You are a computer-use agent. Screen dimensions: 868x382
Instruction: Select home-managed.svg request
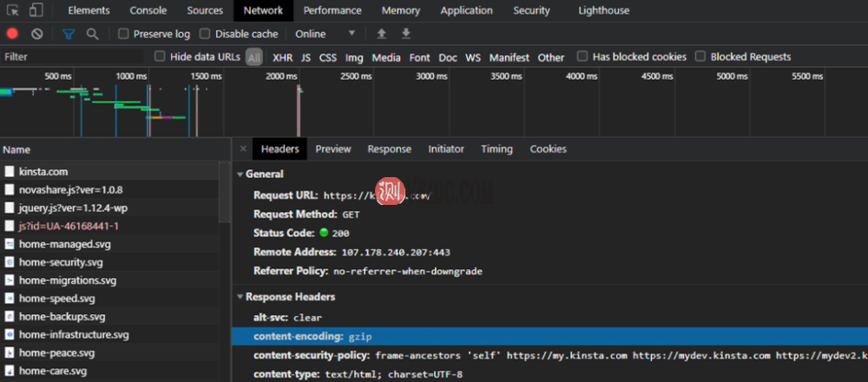[109, 244]
